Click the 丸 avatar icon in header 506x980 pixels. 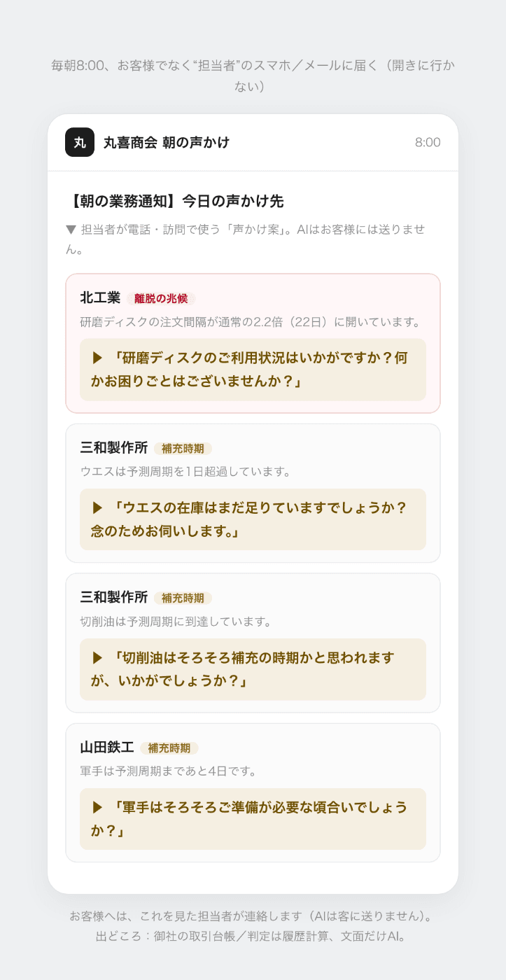pos(80,142)
